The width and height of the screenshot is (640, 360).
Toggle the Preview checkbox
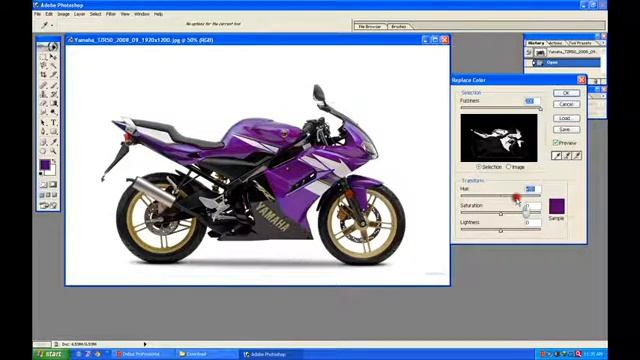[x=556, y=143]
